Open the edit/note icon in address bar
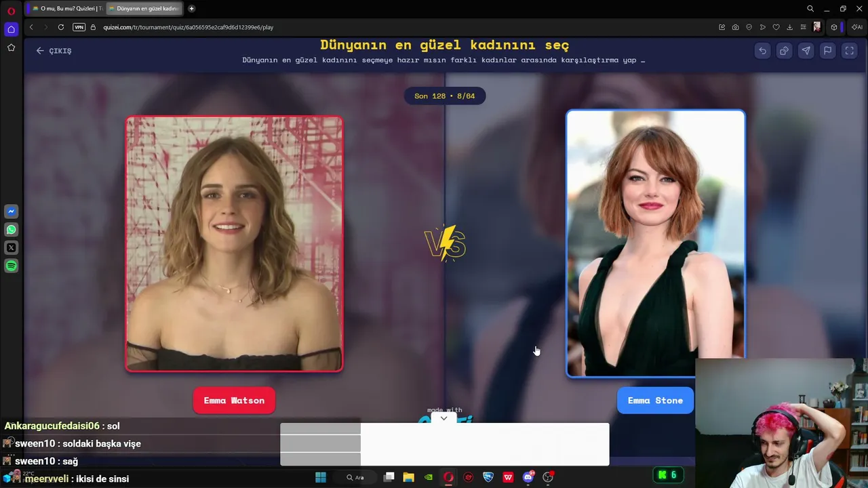Viewport: 868px width, 488px height. [x=722, y=27]
